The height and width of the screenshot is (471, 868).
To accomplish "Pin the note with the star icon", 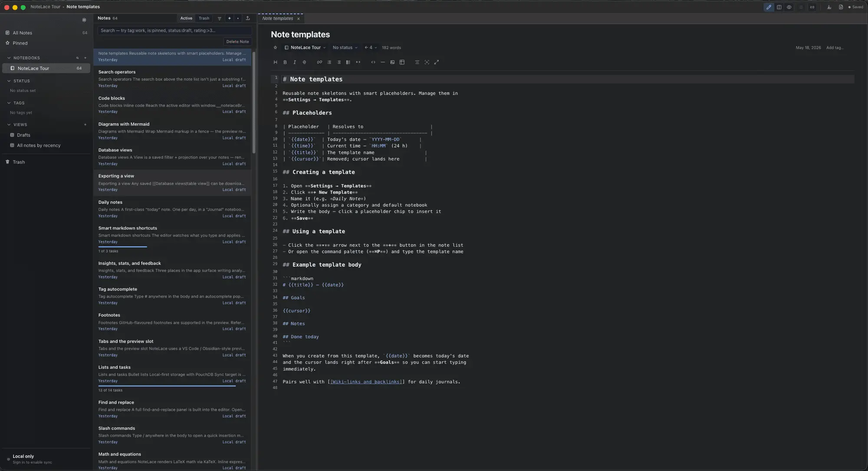I will point(275,48).
